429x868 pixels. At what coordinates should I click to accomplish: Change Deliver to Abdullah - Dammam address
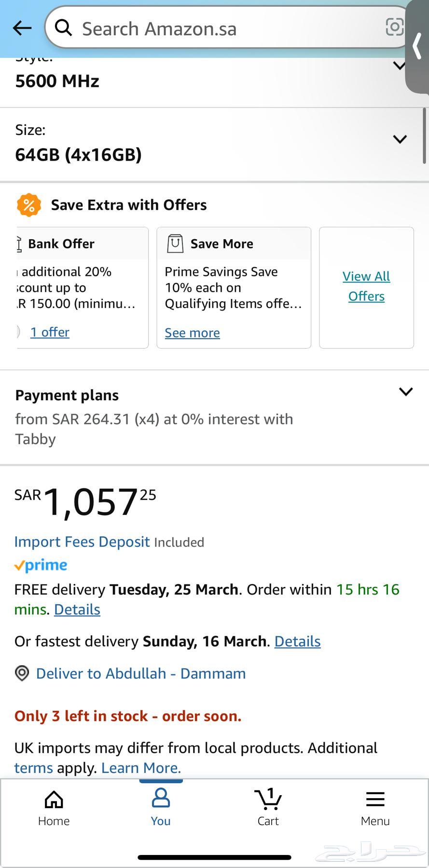tap(140, 673)
